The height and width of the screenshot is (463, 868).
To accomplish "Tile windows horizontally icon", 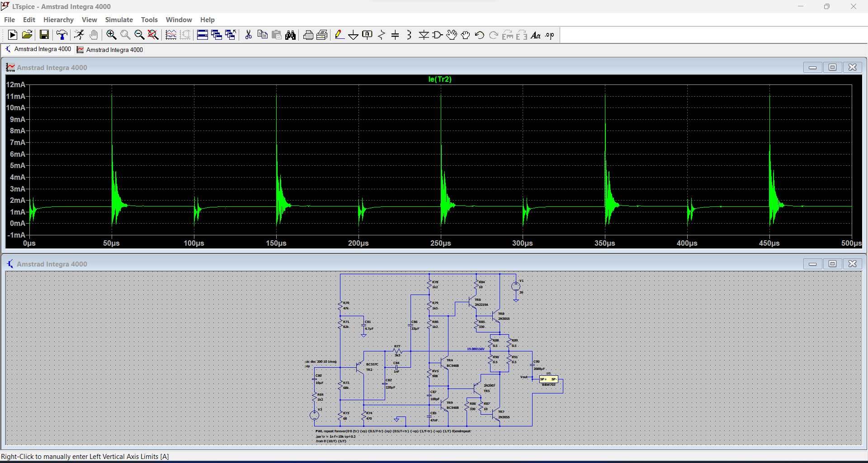I will coord(203,35).
